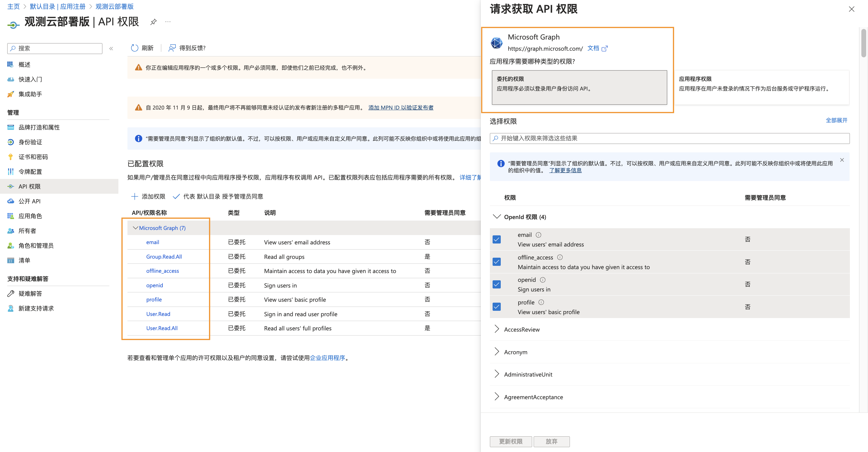The height and width of the screenshot is (452, 868).
Task: Open the User.Read.All permission
Action: pyautogui.click(x=162, y=329)
